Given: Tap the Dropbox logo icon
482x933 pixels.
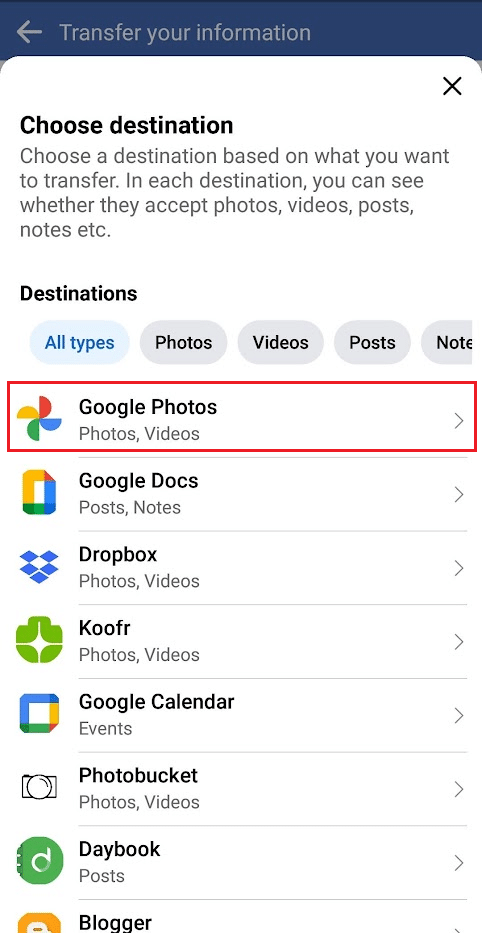Looking at the screenshot, I should (39, 567).
